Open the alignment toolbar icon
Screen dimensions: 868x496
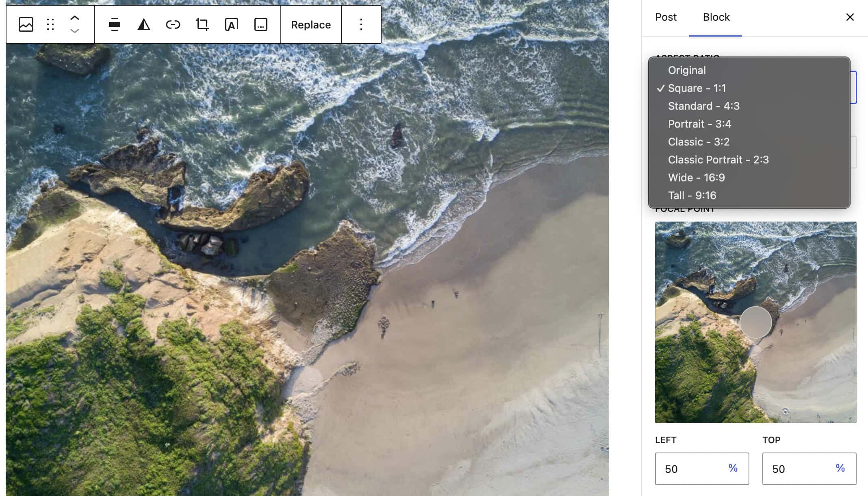pyautogui.click(x=115, y=24)
